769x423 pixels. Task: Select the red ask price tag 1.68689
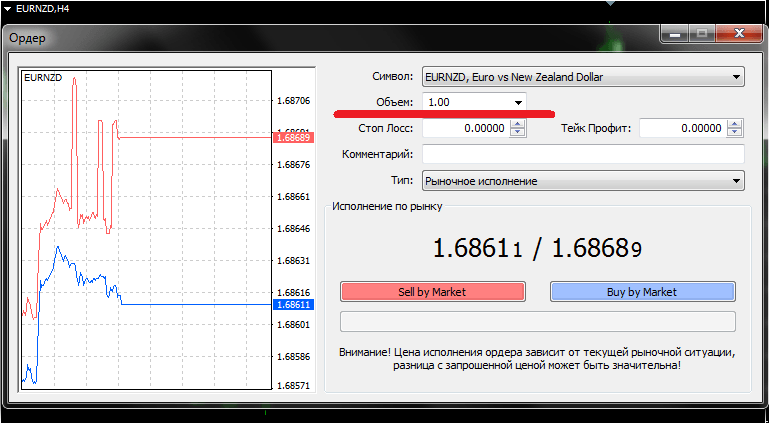(292, 137)
